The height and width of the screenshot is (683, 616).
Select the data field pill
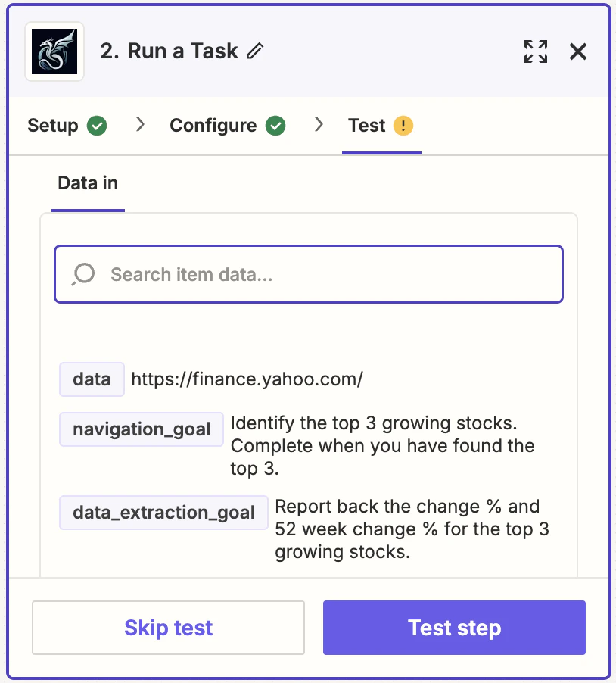[x=92, y=379]
